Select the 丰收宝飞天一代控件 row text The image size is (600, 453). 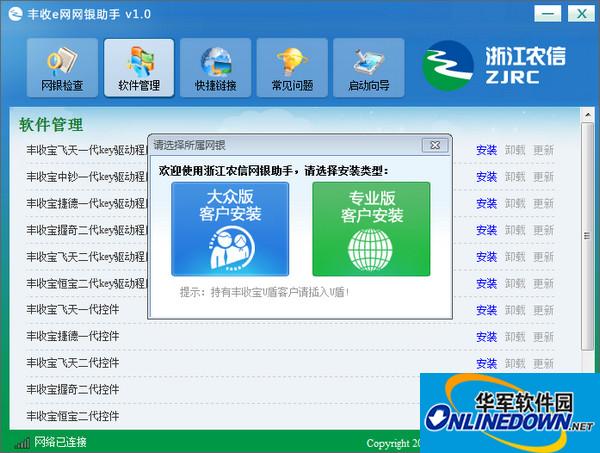click(x=73, y=310)
